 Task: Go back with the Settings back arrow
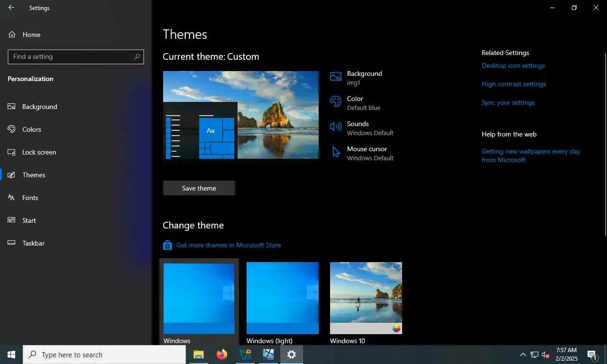[11, 8]
